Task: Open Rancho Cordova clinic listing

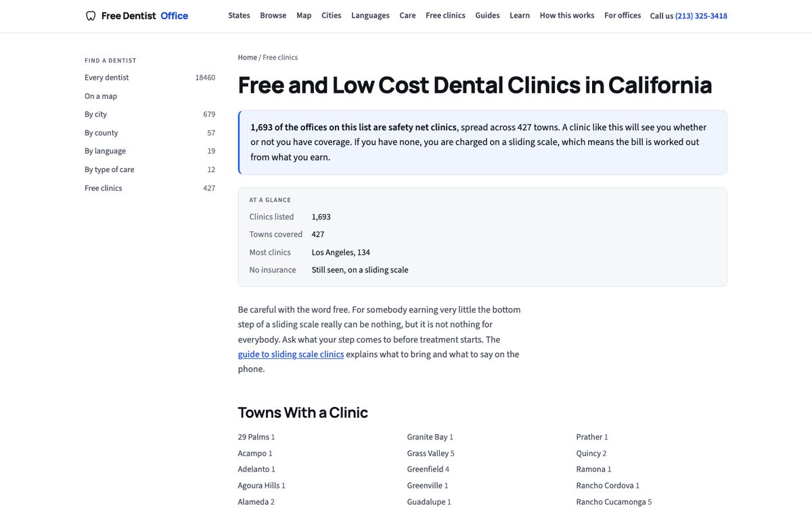Action: (605, 486)
